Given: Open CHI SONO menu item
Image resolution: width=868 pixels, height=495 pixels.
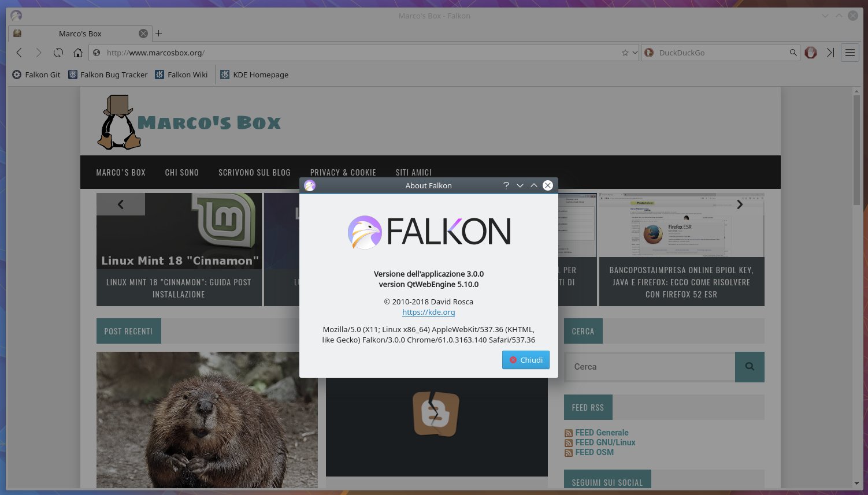Looking at the screenshot, I should point(182,173).
